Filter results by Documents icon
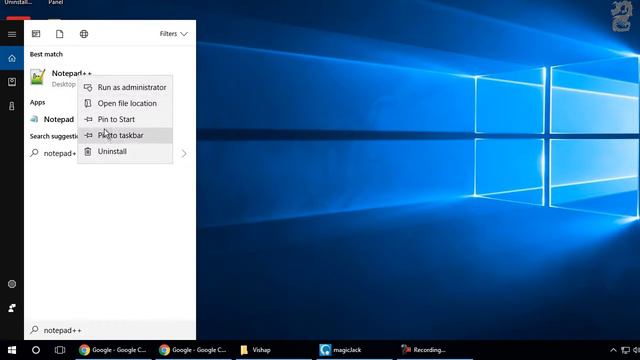Viewport: 640px width, 360px height. tap(60, 34)
